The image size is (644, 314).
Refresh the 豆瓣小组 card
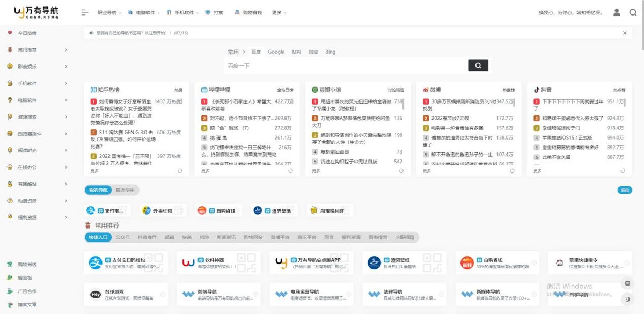point(401,171)
